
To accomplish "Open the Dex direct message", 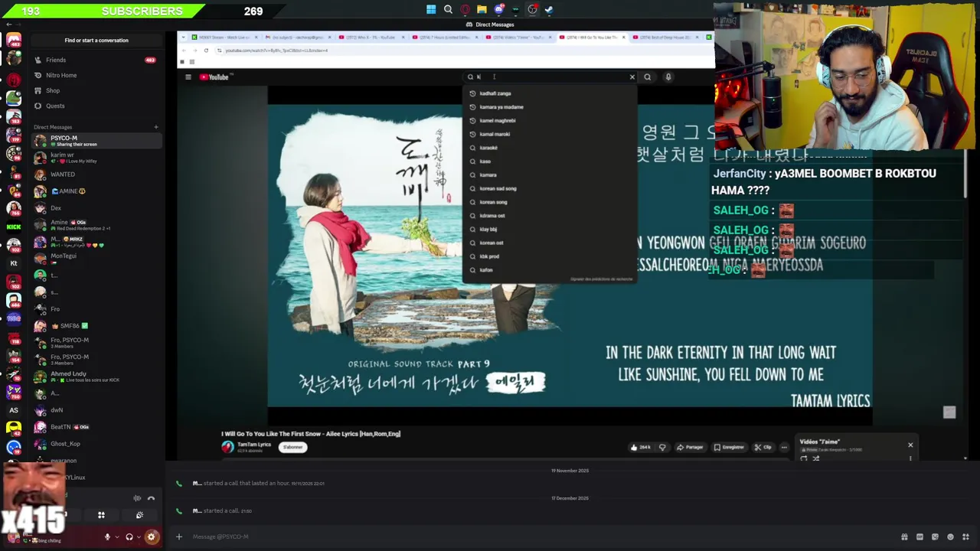I will (96, 207).
